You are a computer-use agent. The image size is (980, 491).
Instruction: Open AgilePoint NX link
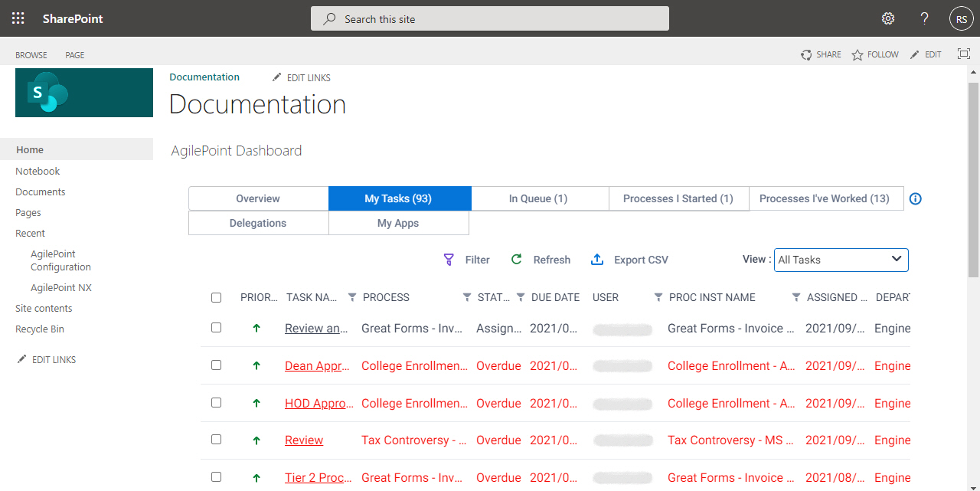[61, 287]
